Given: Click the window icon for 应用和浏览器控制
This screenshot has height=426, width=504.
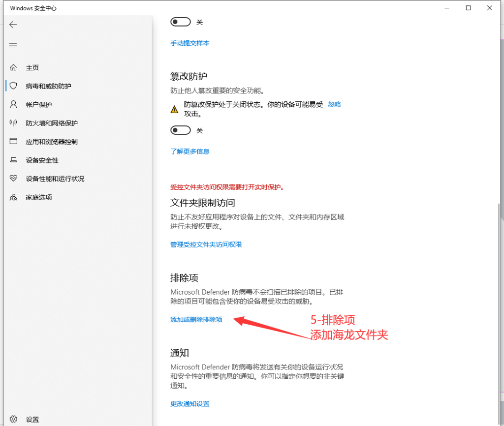Looking at the screenshot, I should (13, 141).
